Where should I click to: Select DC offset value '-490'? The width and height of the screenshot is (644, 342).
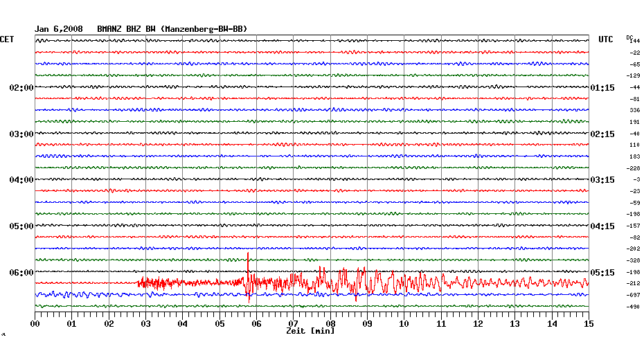click(x=634, y=307)
